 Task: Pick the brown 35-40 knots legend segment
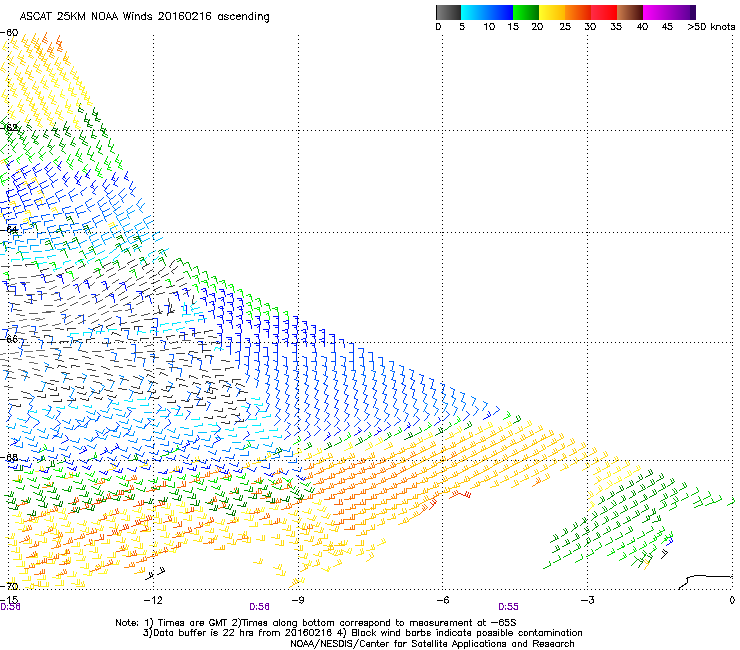pyautogui.click(x=630, y=12)
